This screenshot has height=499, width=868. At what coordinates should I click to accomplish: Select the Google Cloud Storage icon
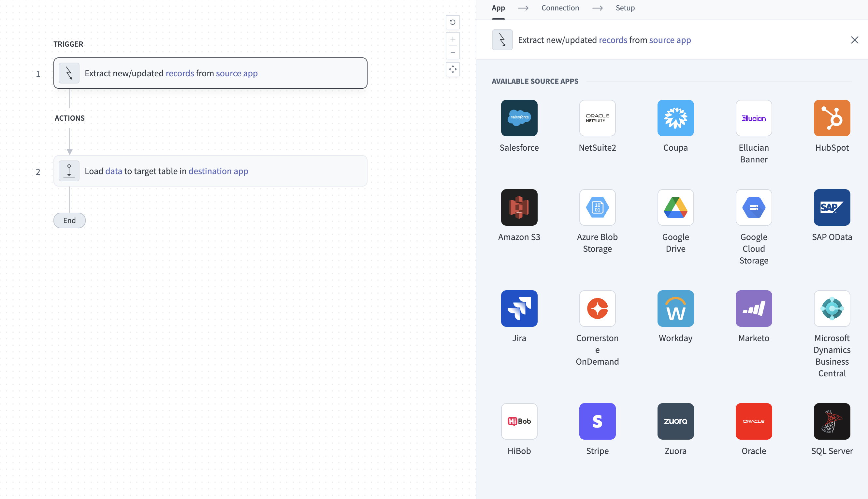click(754, 207)
